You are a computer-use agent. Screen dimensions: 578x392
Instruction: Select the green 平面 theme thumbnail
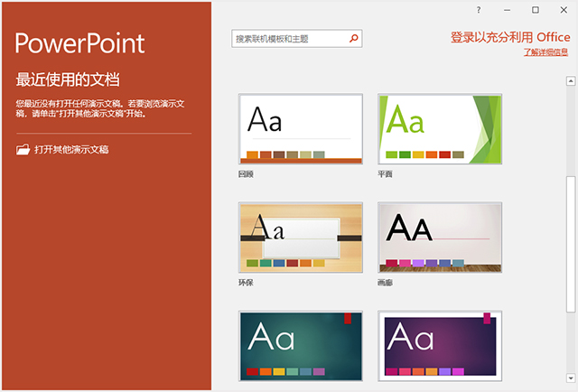pyautogui.click(x=440, y=128)
